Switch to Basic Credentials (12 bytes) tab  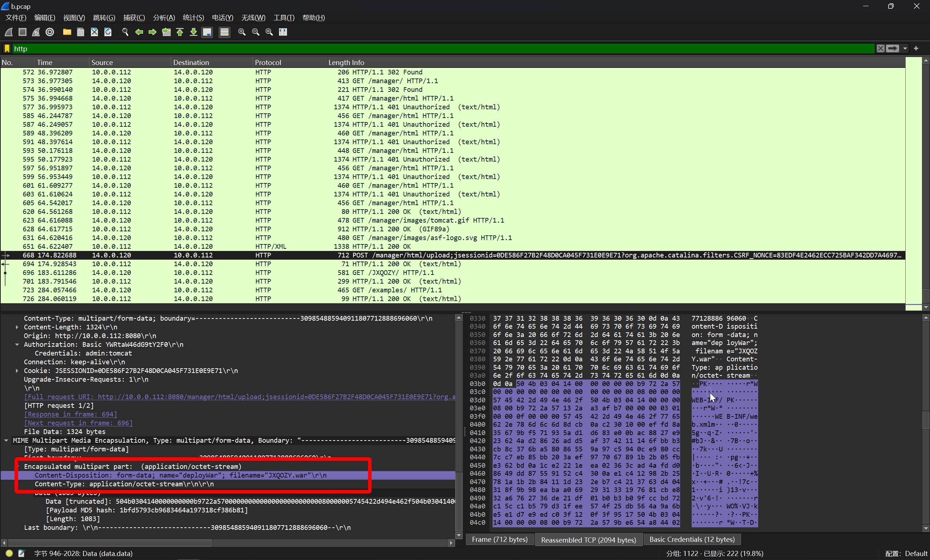click(x=692, y=540)
